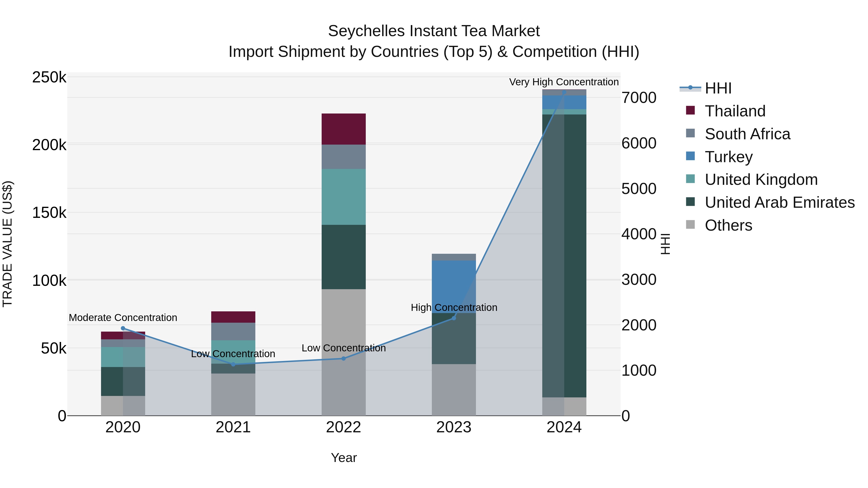This screenshot has height=488, width=868.
Task: Click Others segment of 2023 bar
Action: pos(454,390)
